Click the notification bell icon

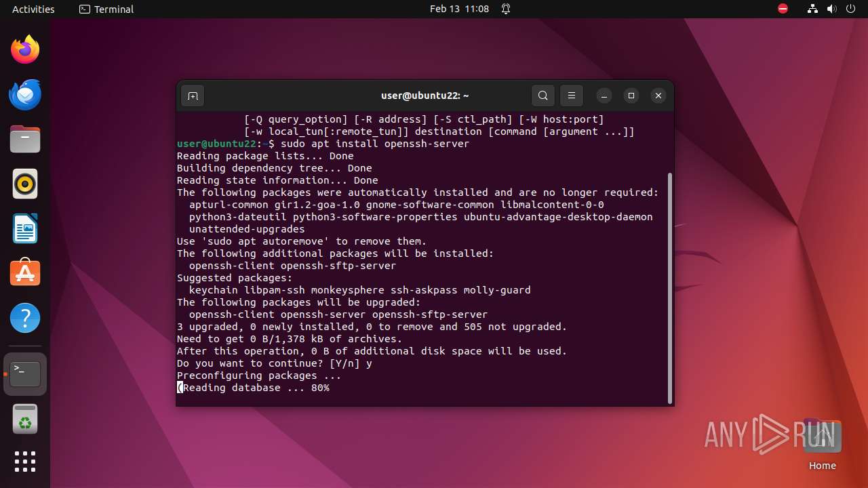[x=506, y=9]
